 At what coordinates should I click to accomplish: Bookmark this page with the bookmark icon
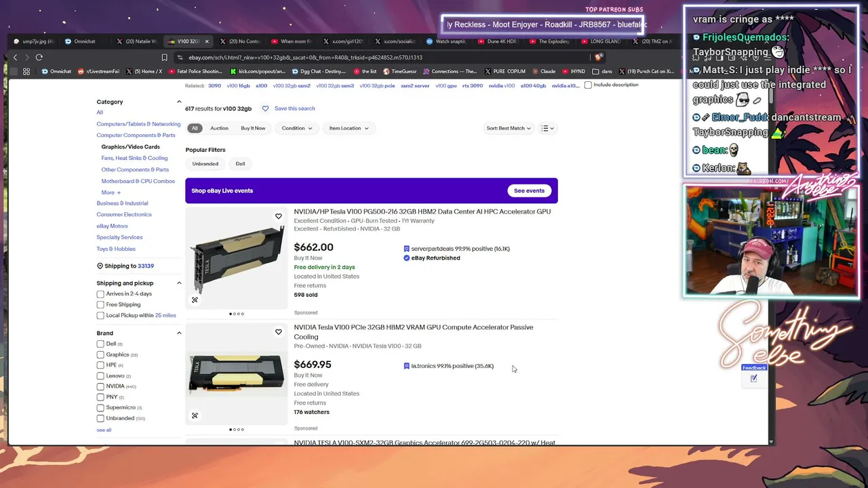point(164,58)
